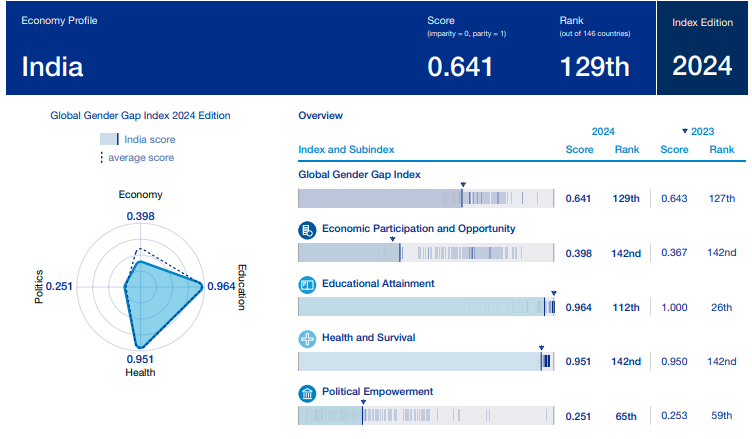Click the 2023 Political score 0.253

click(674, 415)
